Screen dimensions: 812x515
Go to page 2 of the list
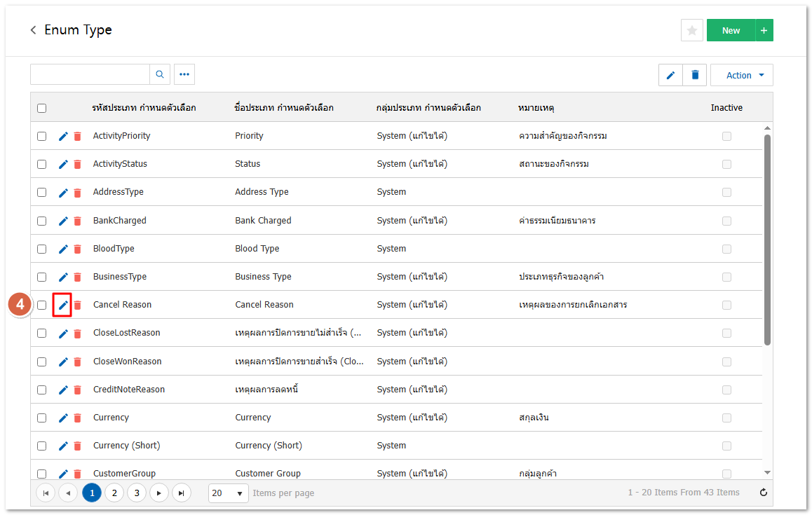[114, 493]
